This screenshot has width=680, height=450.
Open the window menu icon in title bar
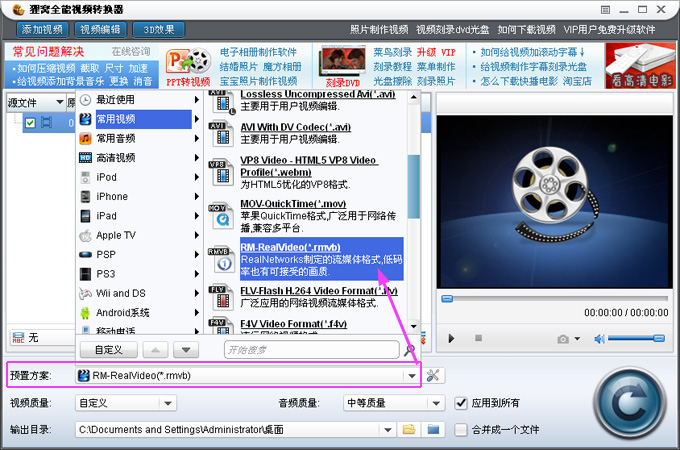coord(605,10)
